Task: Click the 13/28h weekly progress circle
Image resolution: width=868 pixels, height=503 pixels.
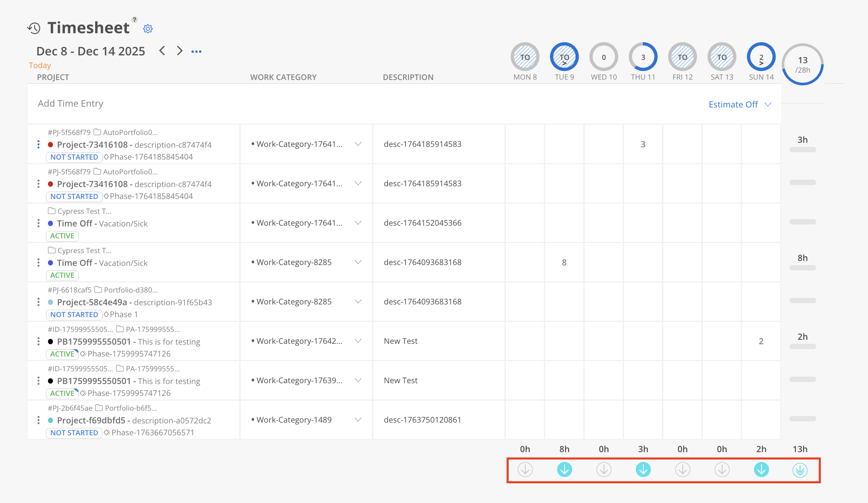Action: 803,64
